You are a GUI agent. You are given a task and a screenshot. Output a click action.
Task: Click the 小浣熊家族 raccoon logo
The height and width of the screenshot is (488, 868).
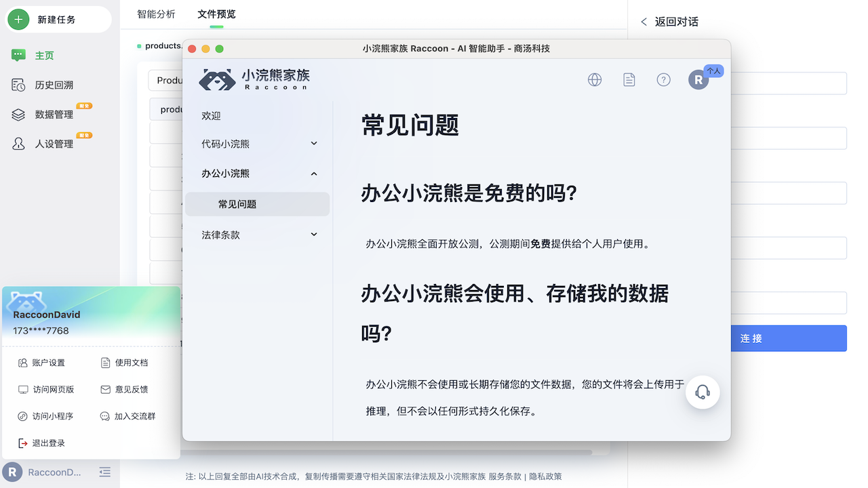tap(252, 79)
